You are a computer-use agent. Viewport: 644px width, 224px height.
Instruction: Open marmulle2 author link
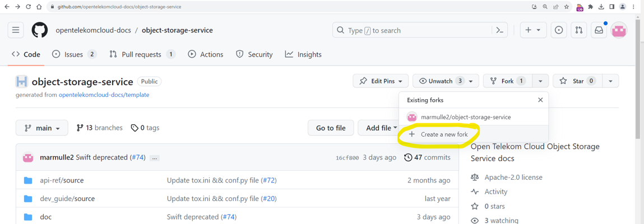tap(57, 157)
